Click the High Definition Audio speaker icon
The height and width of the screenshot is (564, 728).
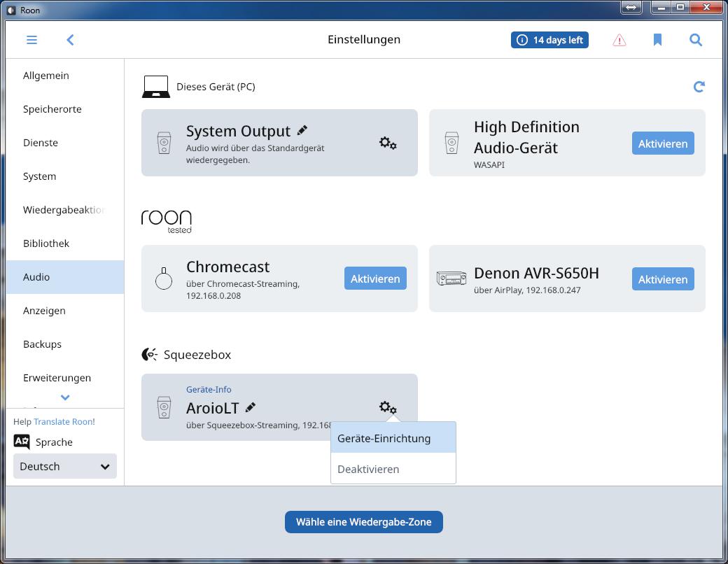451,143
